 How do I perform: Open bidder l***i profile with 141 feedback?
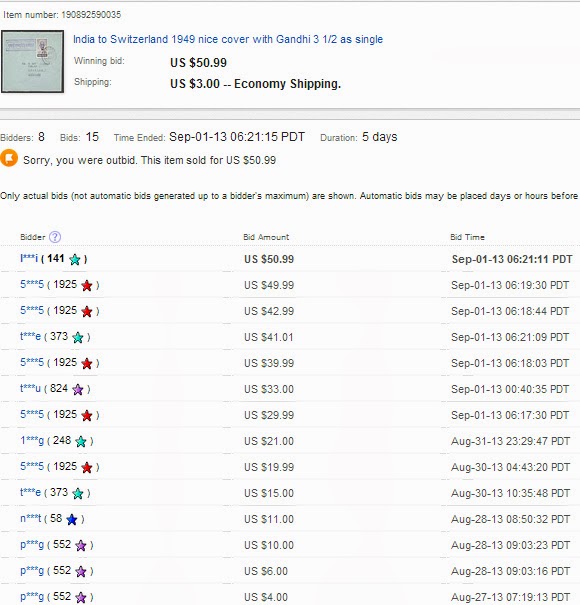tap(29, 258)
